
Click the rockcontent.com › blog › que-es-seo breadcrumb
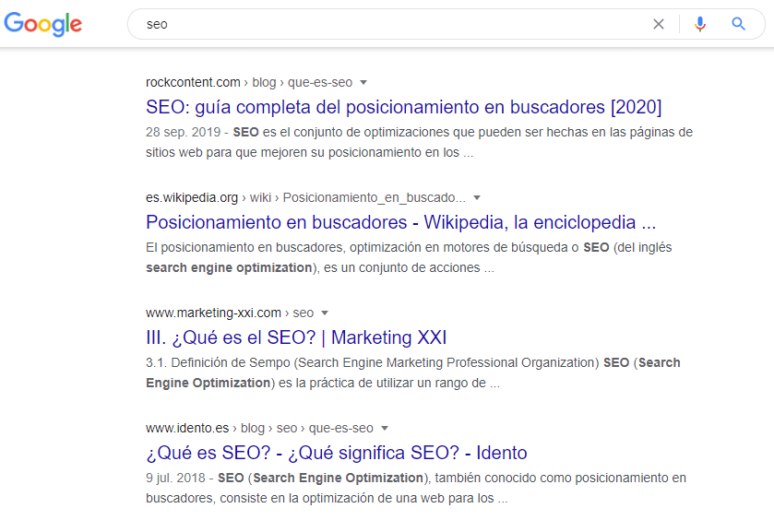point(248,82)
